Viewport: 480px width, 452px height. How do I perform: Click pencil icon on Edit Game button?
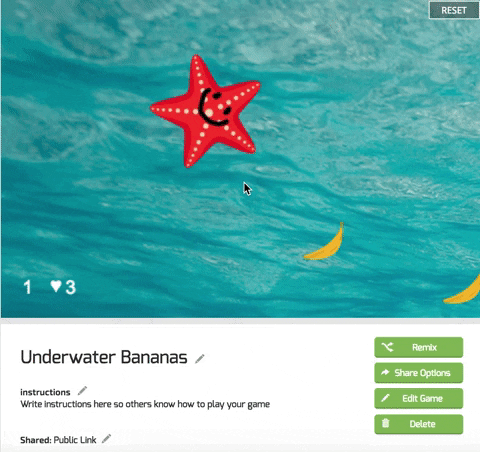385,398
